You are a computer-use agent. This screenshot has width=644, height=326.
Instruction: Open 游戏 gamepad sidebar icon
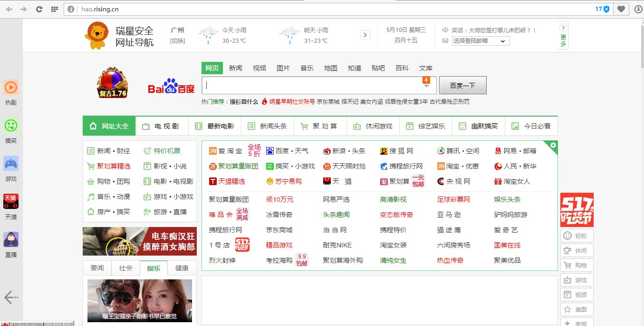tap(11, 164)
